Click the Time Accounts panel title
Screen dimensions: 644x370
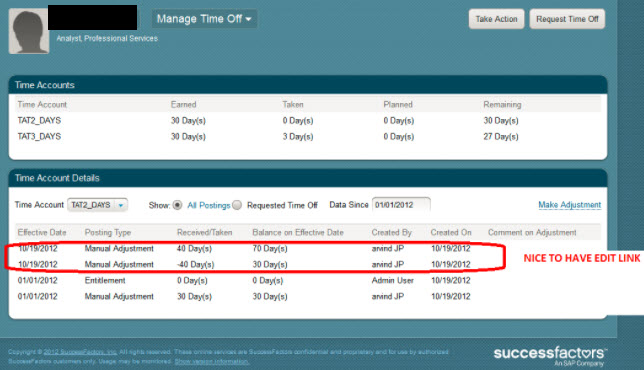(44, 85)
